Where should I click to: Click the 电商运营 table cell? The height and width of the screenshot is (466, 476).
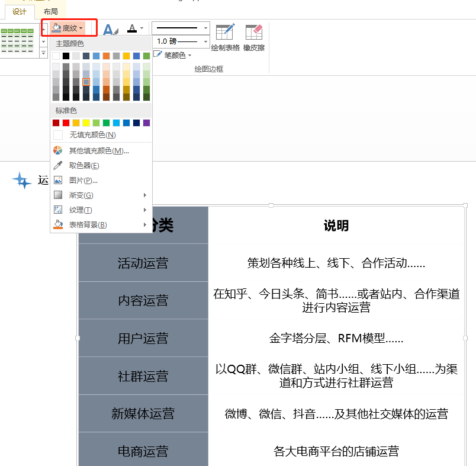(143, 450)
